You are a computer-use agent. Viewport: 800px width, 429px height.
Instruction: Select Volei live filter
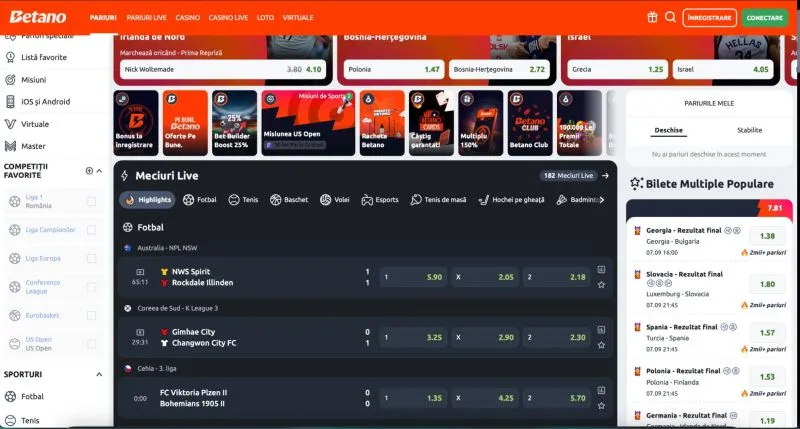[335, 200]
